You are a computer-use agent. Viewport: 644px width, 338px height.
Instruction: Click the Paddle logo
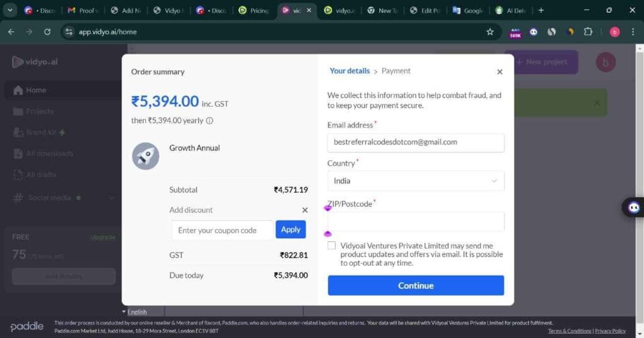pyautogui.click(x=26, y=327)
